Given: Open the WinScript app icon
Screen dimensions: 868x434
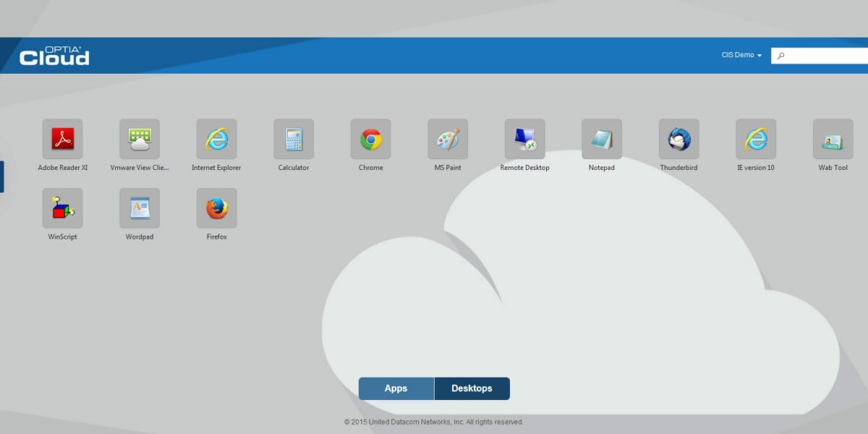Looking at the screenshot, I should click(63, 208).
